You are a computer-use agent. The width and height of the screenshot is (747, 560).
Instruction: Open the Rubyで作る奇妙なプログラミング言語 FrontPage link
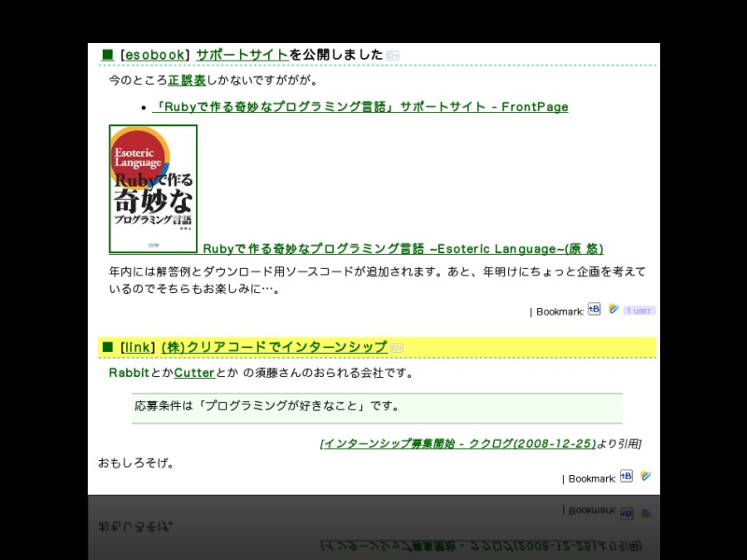coord(360,106)
